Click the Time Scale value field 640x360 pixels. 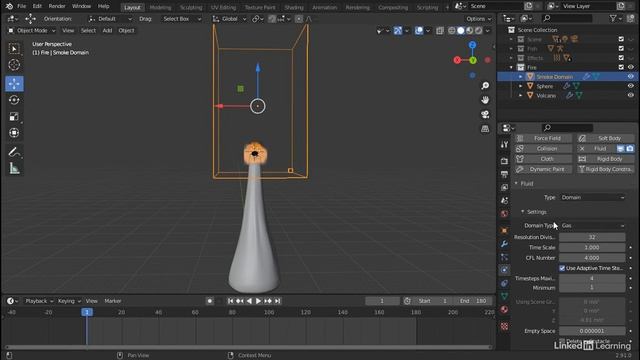[x=592, y=247]
